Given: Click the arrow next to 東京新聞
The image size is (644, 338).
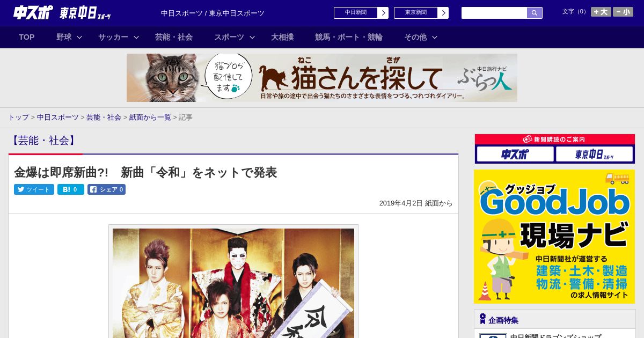Looking at the screenshot, I should point(443,13).
